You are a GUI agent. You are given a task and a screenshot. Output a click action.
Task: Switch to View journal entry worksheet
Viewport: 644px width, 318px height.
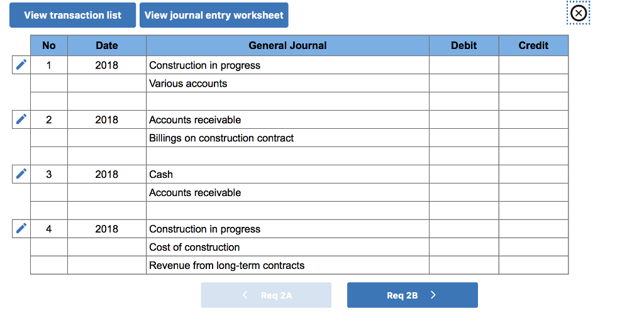pyautogui.click(x=214, y=15)
